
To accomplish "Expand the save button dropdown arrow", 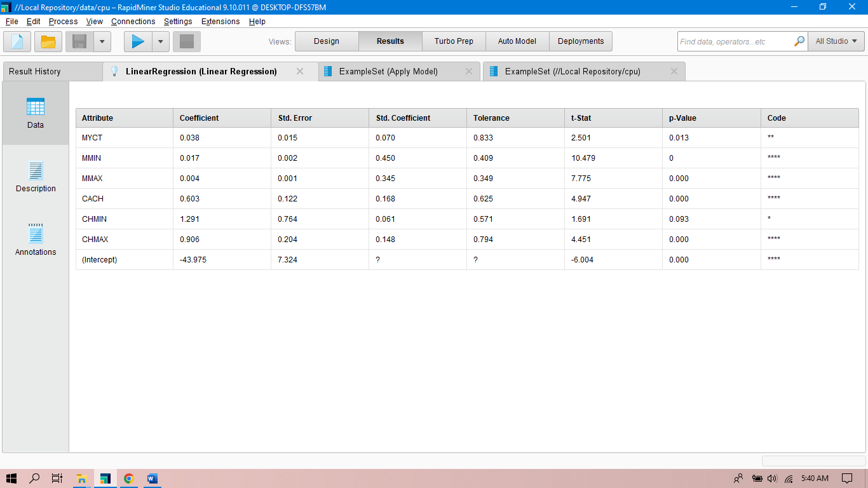I will [x=101, y=41].
